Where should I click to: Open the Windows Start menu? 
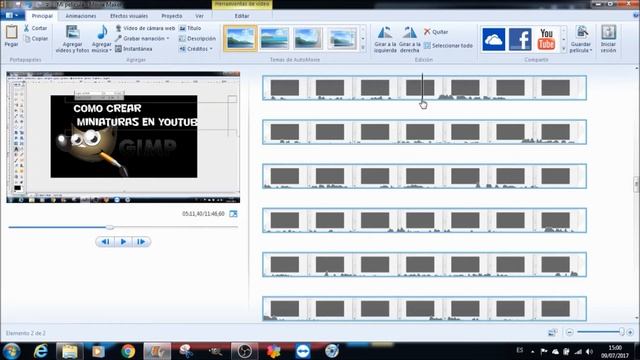click(11, 351)
